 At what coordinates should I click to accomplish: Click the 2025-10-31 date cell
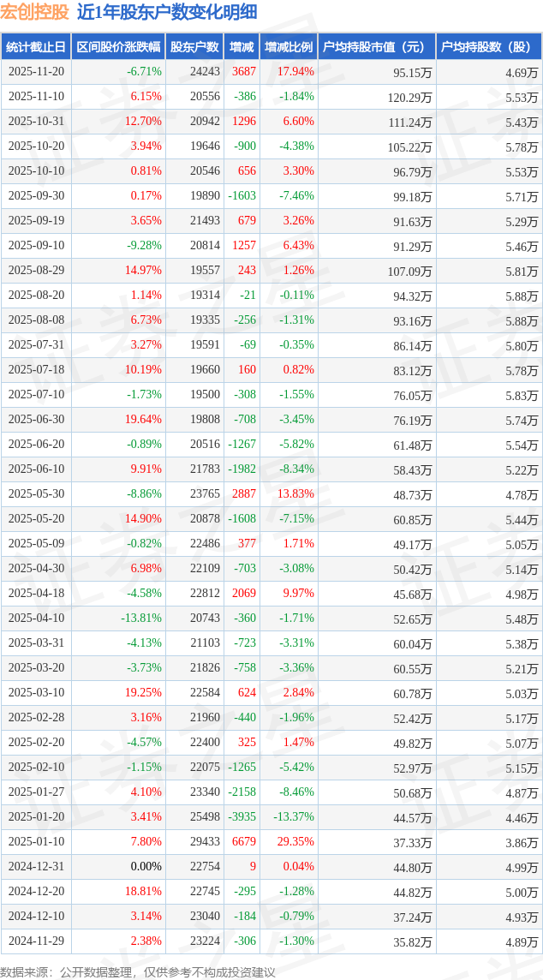[36, 122]
